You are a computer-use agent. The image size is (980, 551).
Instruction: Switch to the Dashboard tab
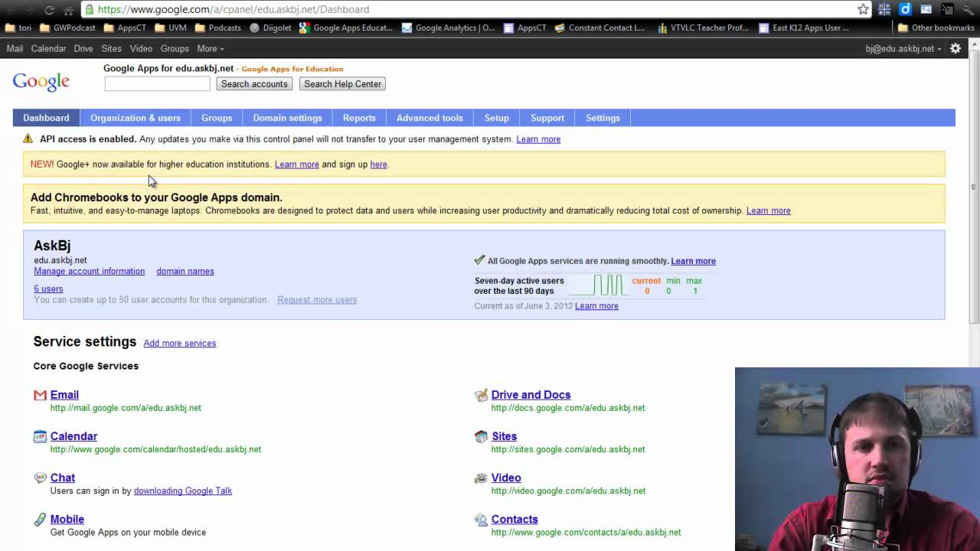(x=46, y=118)
